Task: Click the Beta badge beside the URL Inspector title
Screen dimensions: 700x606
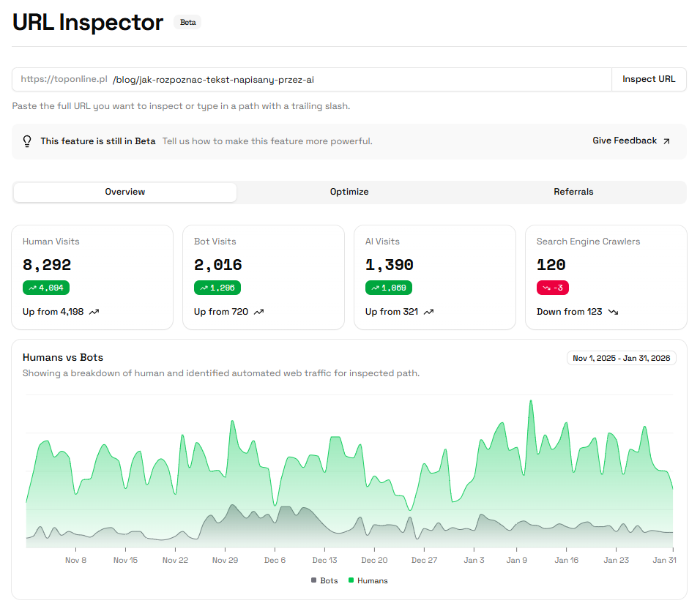Action: pyautogui.click(x=187, y=22)
